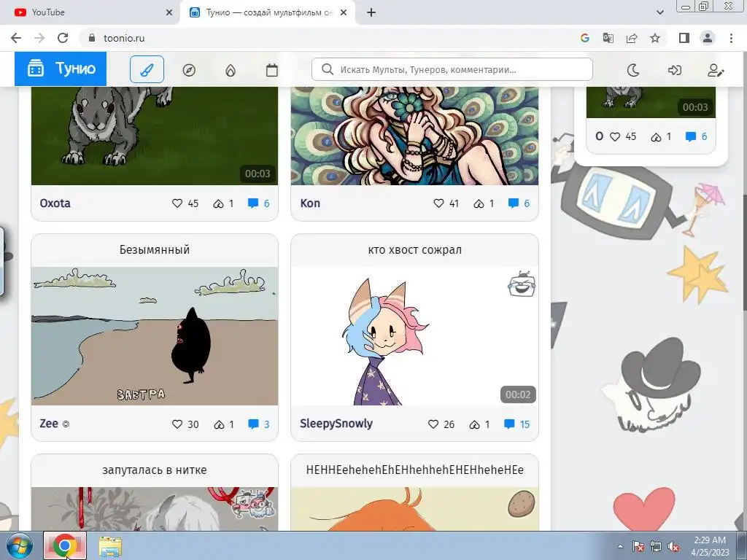The height and width of the screenshot is (560, 747).
Task: Like SleepySnowly's cartoon heart icon
Action: 433,424
